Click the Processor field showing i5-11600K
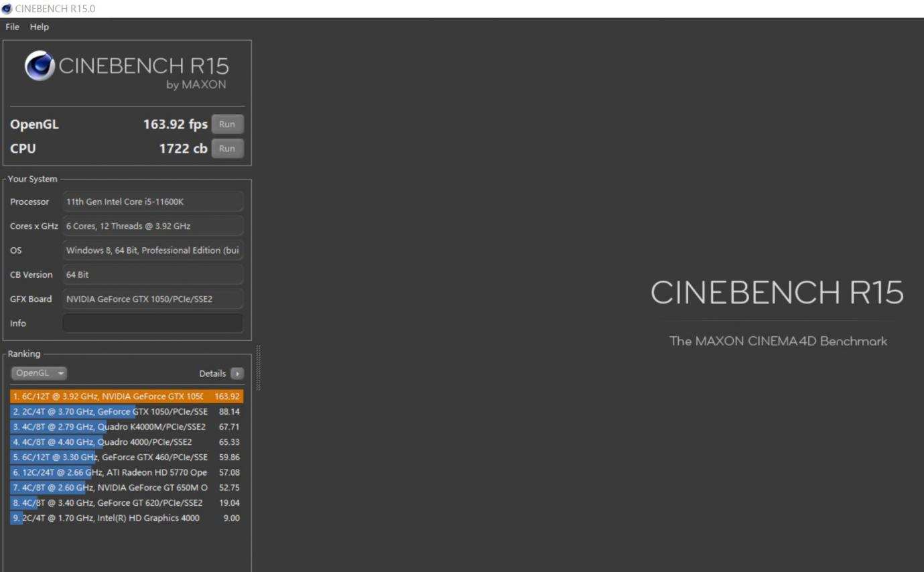The image size is (924, 572). coord(153,202)
